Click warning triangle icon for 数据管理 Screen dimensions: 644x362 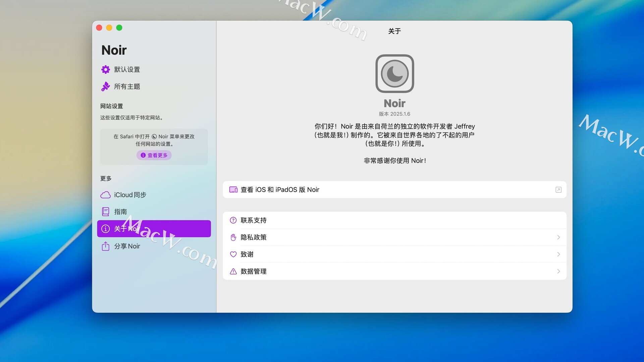coord(233,271)
